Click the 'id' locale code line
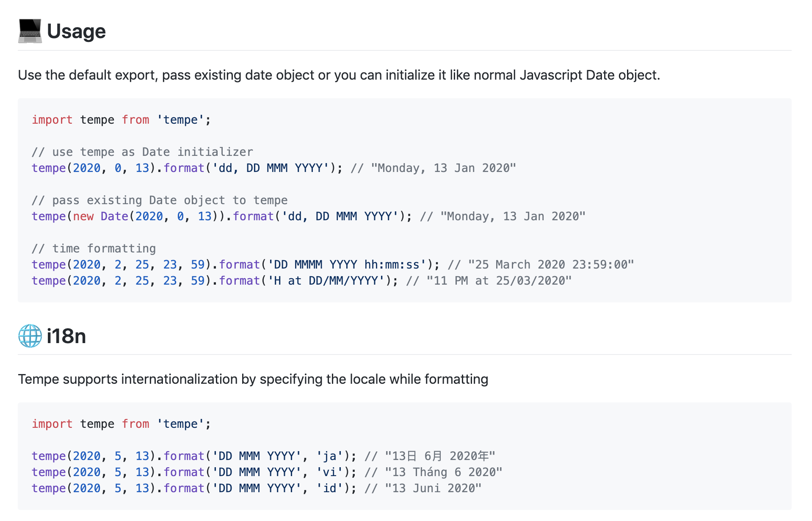The height and width of the screenshot is (521, 812). (x=257, y=488)
